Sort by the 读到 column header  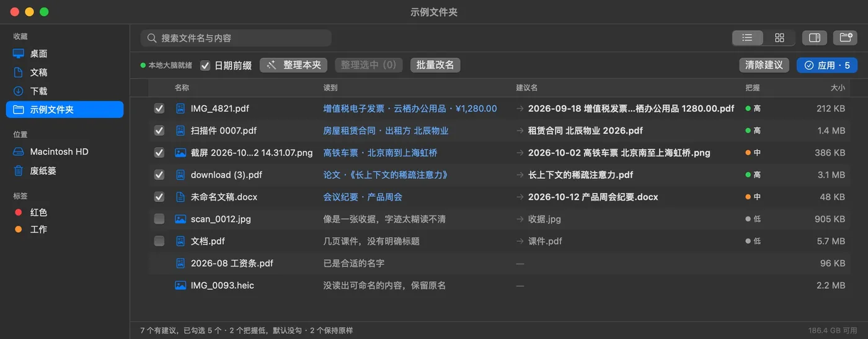(x=330, y=88)
